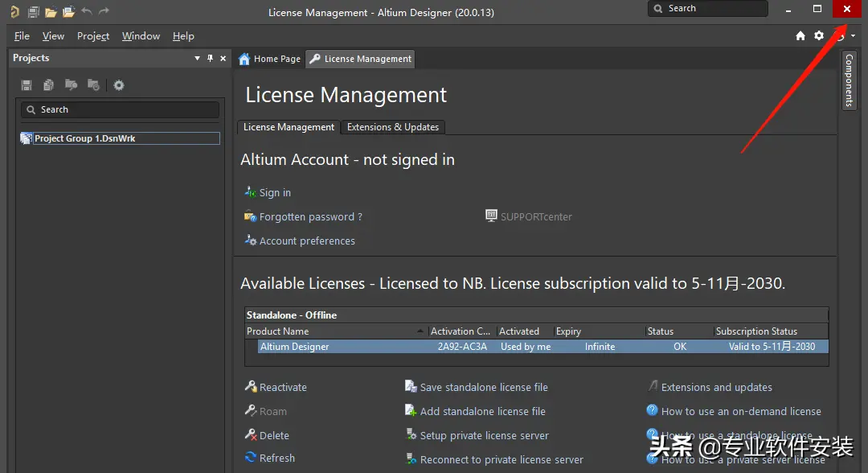
Task: Open the View menu
Action: tap(53, 36)
